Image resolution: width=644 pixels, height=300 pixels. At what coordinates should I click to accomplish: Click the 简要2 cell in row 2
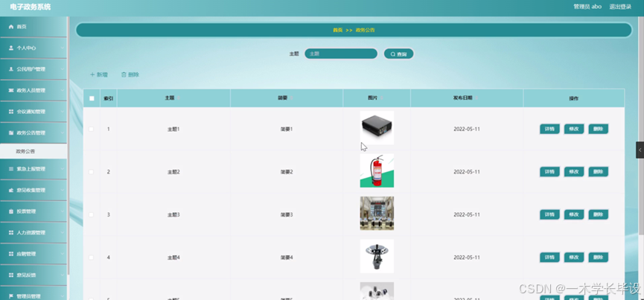pos(287,172)
